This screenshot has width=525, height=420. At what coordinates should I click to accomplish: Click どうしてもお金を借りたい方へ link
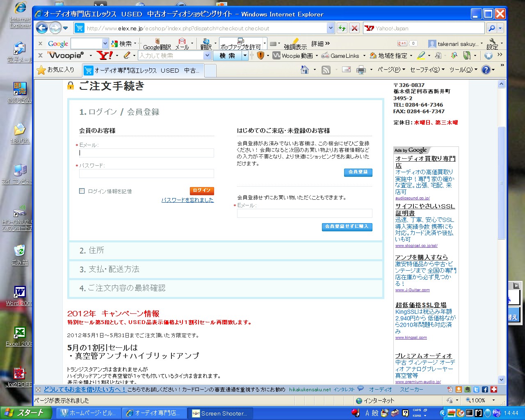click(85, 390)
